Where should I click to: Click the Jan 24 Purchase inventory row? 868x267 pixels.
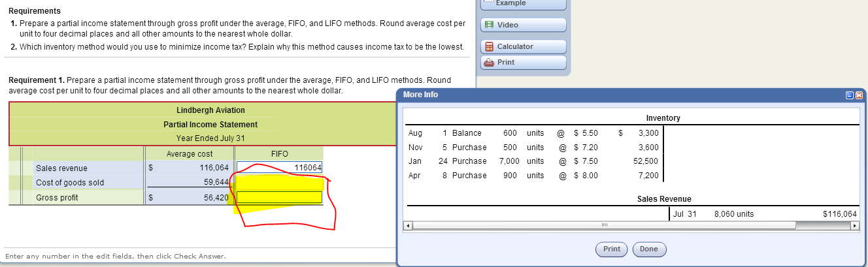533,161
